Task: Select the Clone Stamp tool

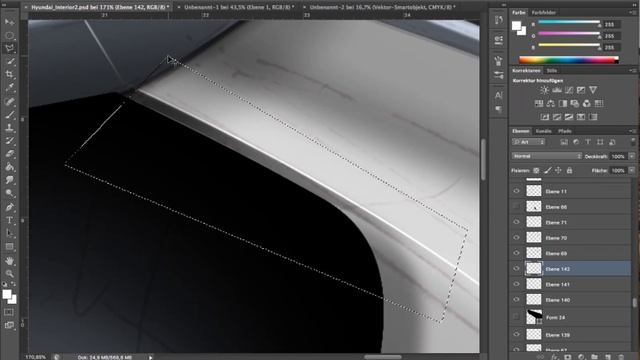Action: (9, 127)
